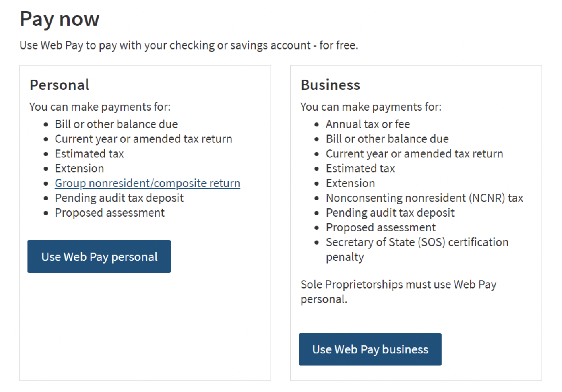Click the Personal section heading
Screen dimensions: 562x392
coord(60,85)
